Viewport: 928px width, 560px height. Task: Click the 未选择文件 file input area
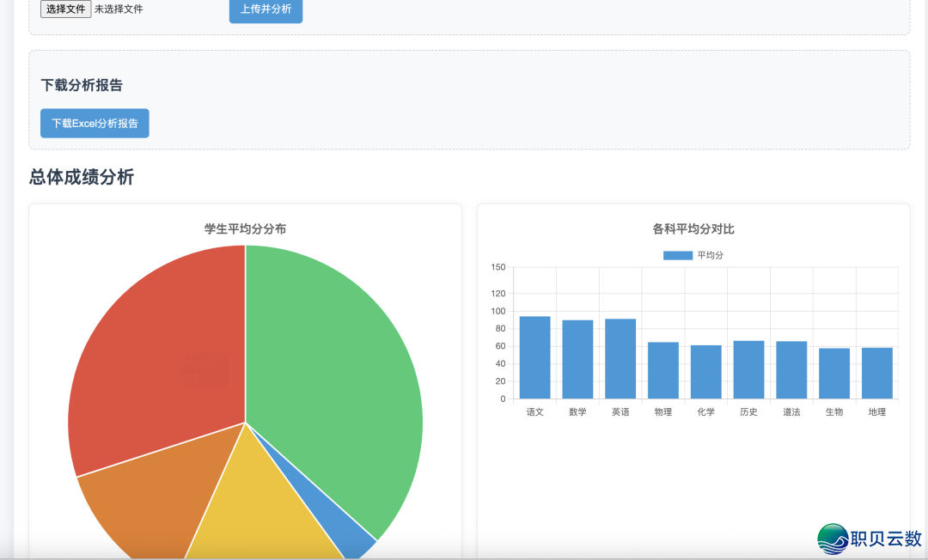120,9
